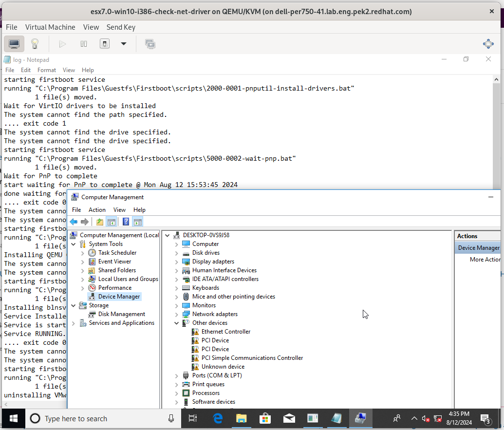Screen dimensions: 504x430
Task: Pause the virtual machine
Action: (84, 44)
